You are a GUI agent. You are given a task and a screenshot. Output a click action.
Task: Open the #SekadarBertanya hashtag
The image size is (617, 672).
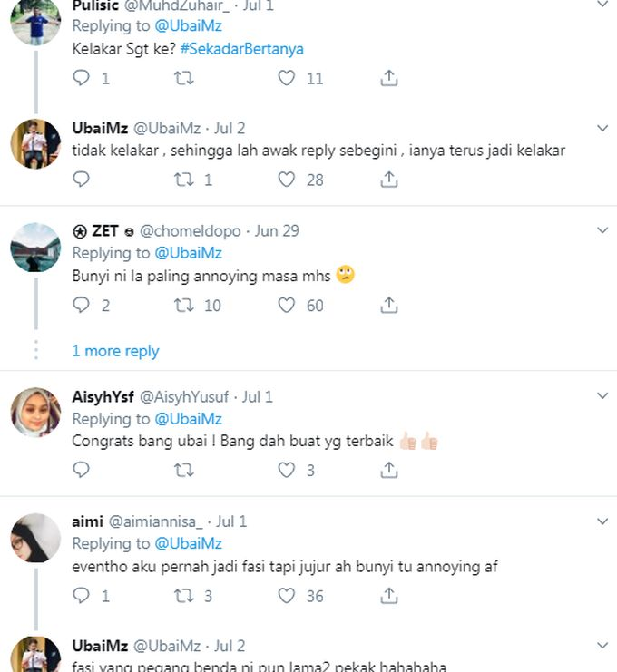(241, 49)
